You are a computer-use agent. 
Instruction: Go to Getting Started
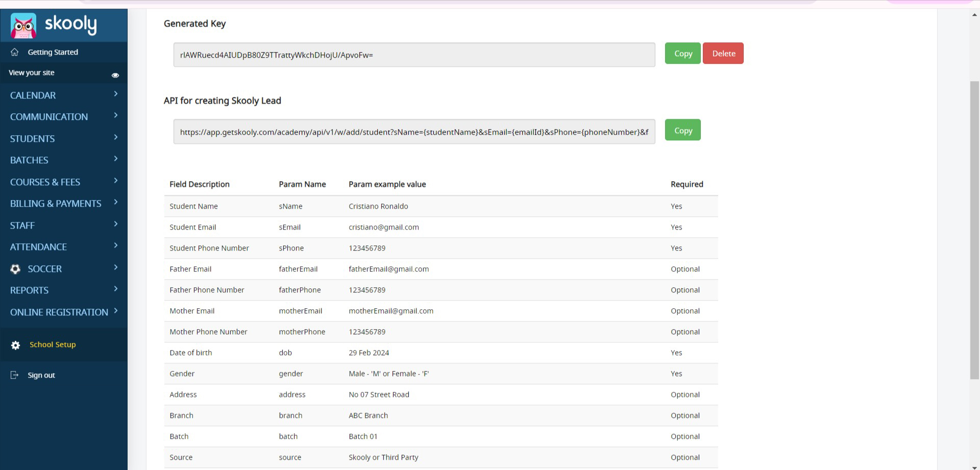coord(53,52)
